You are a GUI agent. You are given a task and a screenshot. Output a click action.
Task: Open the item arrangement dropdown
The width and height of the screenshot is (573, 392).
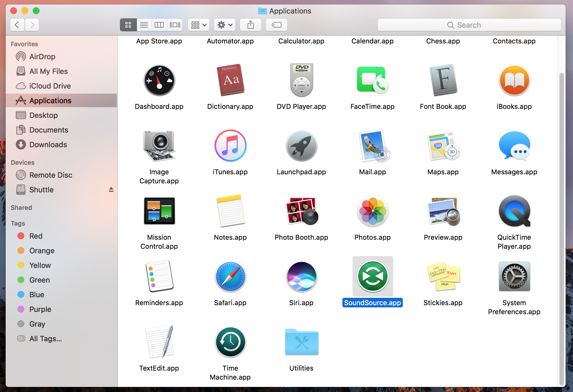click(x=199, y=25)
